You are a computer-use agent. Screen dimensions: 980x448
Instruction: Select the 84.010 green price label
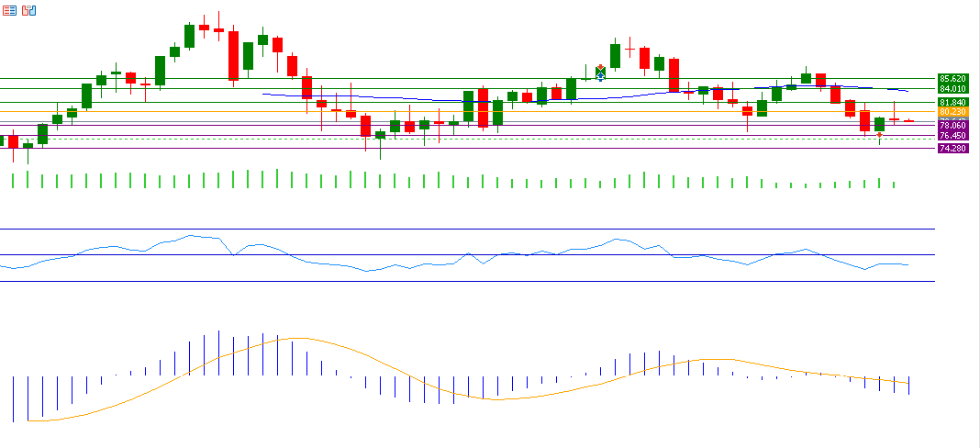(x=954, y=89)
